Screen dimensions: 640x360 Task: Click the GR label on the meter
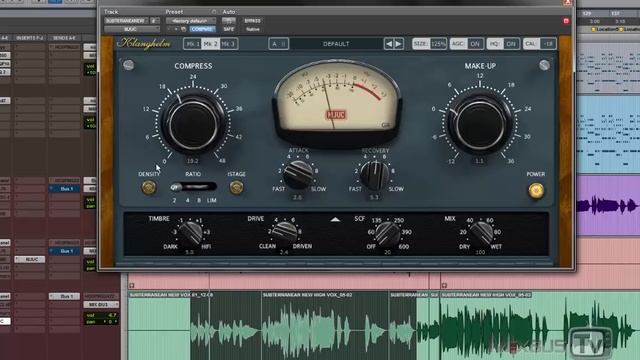tap(385, 125)
